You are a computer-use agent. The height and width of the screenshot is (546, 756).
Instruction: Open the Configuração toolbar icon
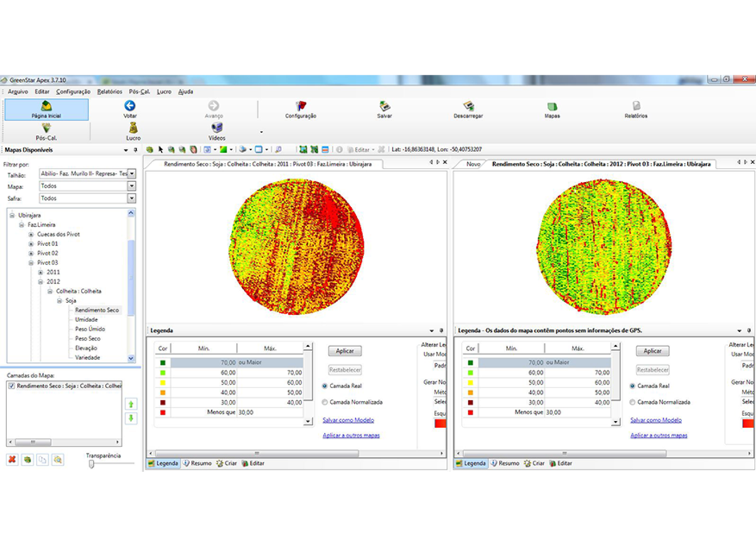pos(301,107)
